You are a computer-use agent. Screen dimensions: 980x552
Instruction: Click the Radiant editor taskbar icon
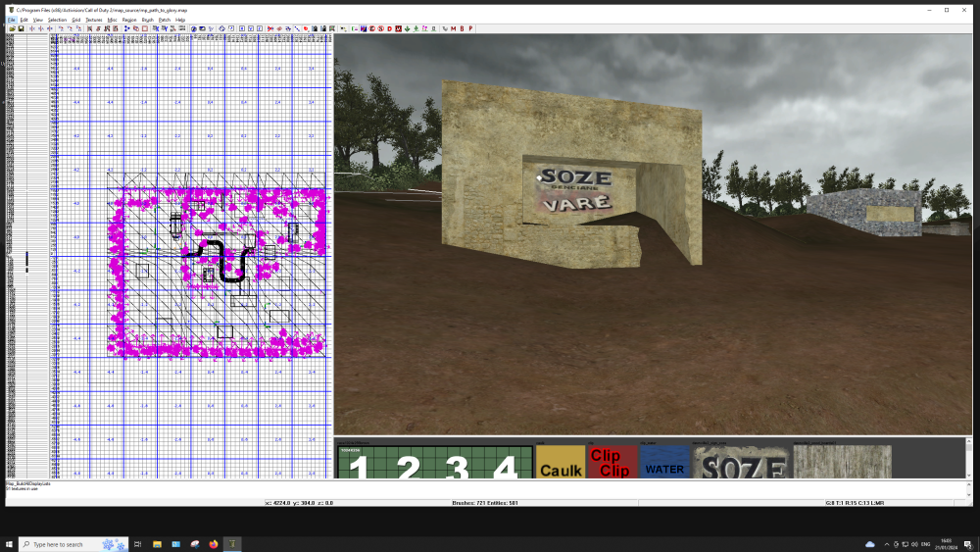[x=232, y=544]
